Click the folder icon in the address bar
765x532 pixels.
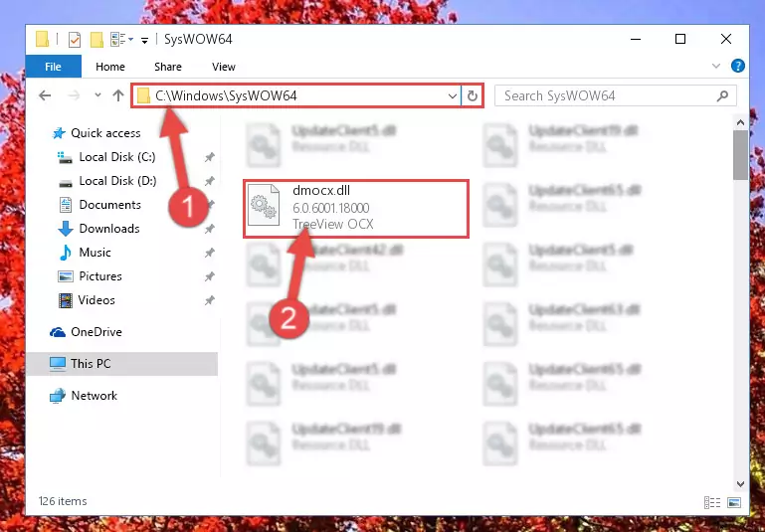click(x=143, y=95)
